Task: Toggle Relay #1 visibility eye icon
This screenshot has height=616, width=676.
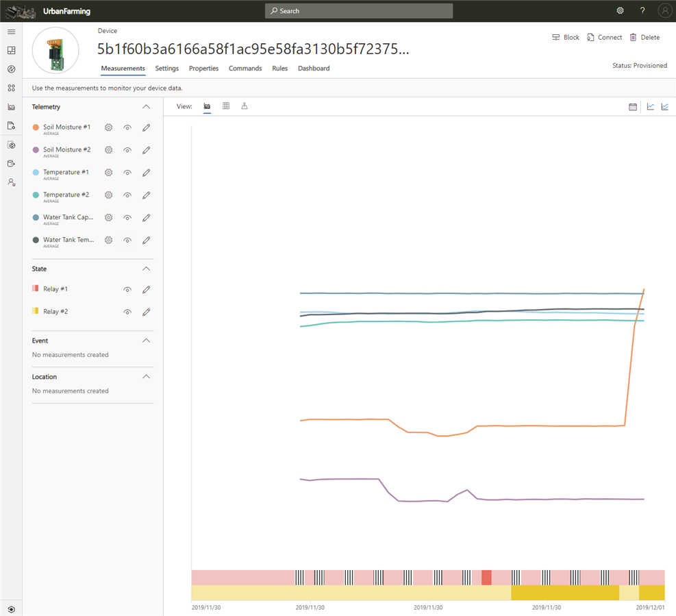Action: [127, 290]
